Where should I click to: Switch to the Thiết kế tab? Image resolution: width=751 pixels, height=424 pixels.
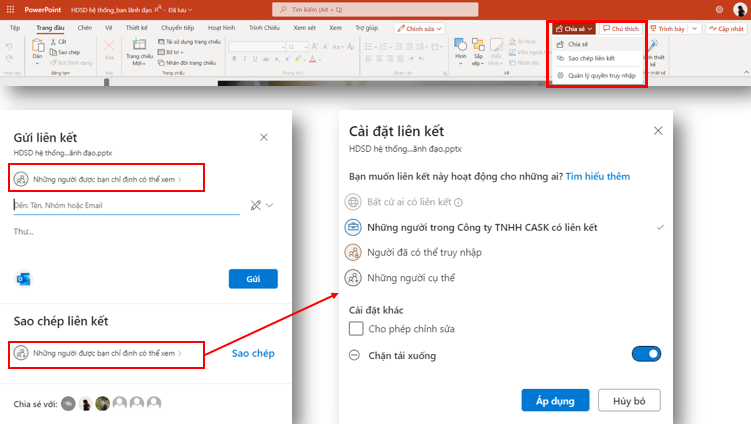click(x=137, y=28)
